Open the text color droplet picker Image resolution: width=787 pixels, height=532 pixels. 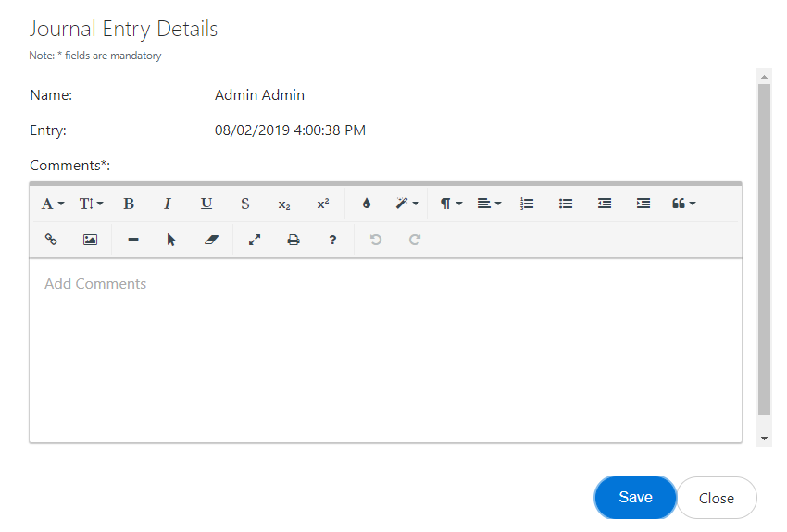367,204
